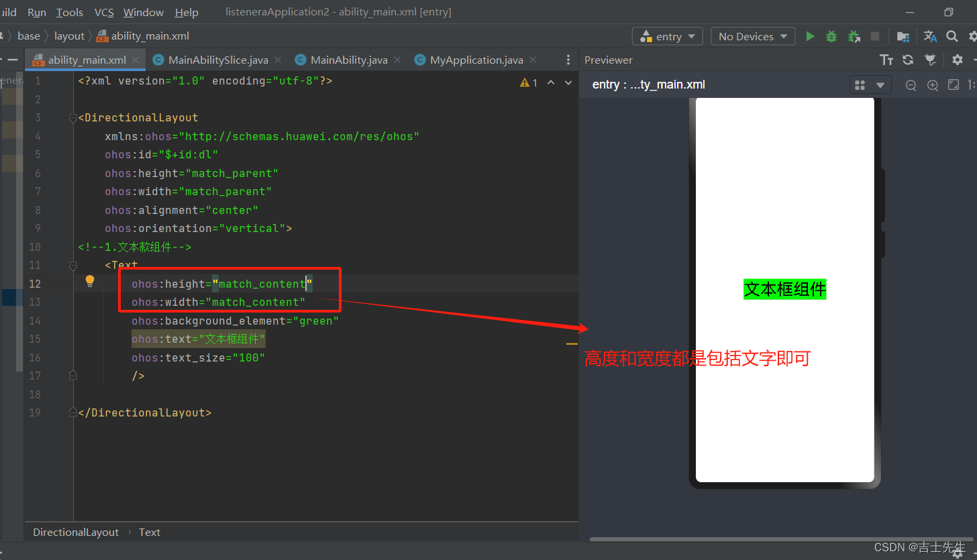Switch to MainAbilitySlice.java tab
Screen dimensions: 977x560
pos(218,60)
